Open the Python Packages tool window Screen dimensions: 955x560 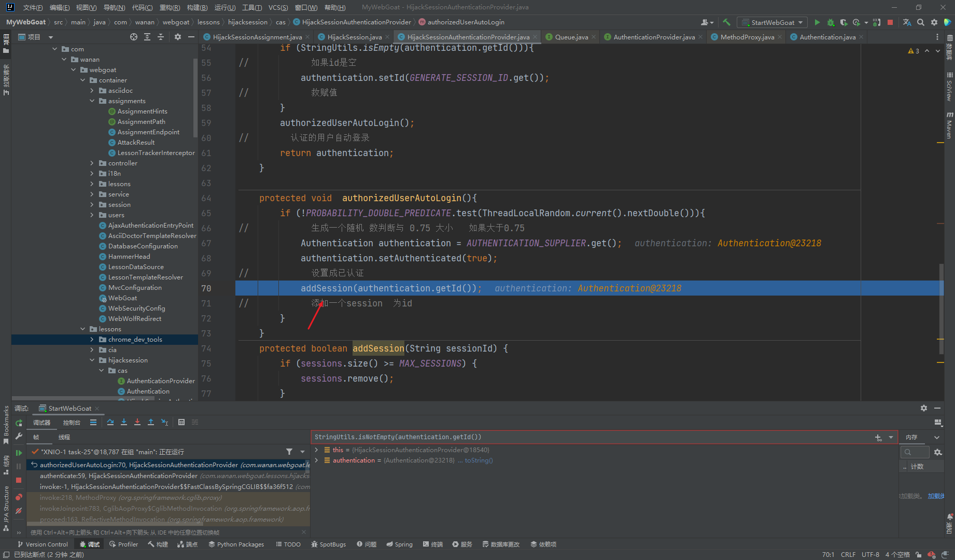236,544
